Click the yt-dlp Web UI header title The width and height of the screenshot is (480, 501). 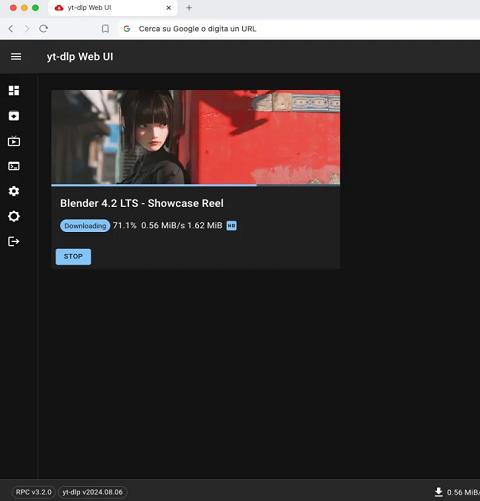click(x=80, y=57)
